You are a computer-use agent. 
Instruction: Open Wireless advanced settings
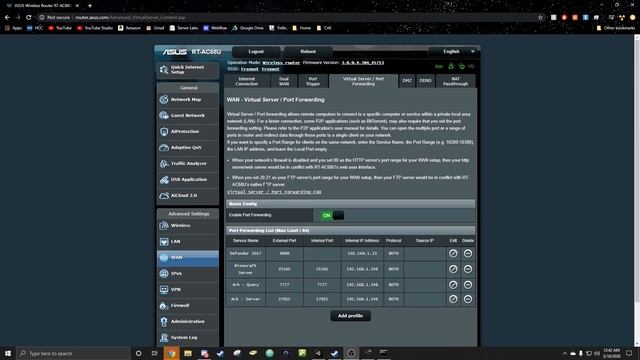[x=188, y=226]
